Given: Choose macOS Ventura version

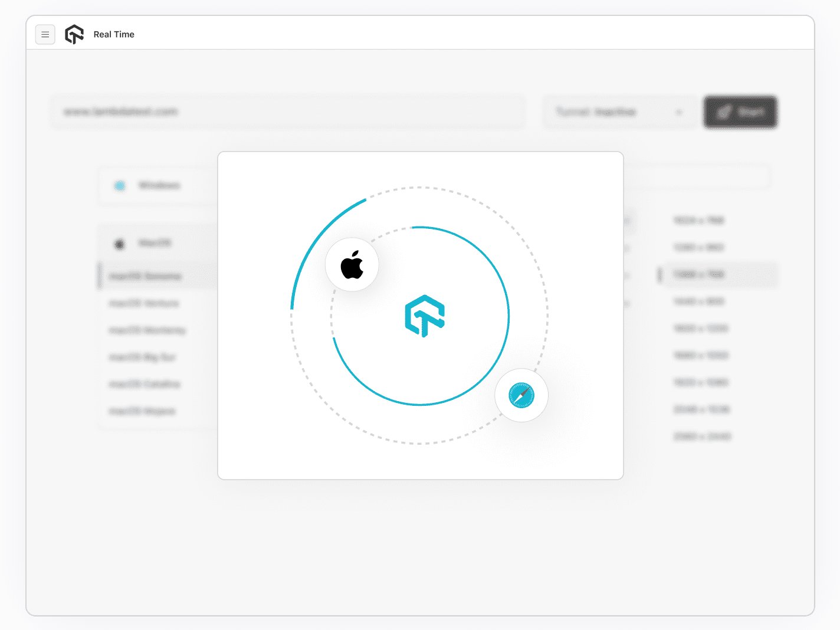Looking at the screenshot, I should tap(144, 303).
